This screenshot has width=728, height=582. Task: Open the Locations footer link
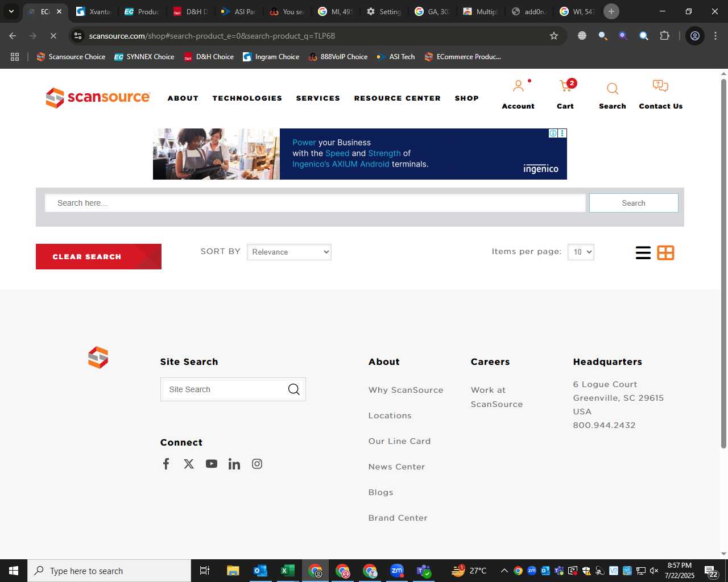pyautogui.click(x=390, y=415)
